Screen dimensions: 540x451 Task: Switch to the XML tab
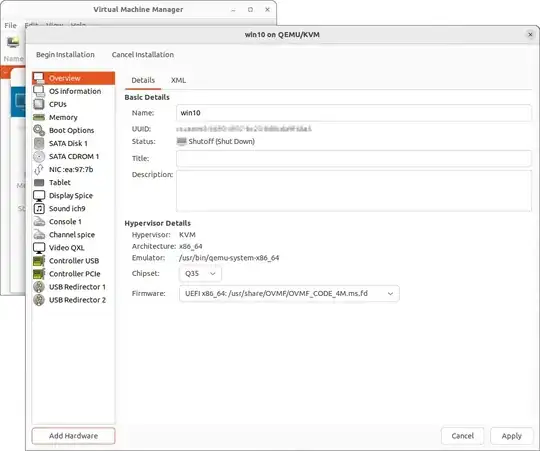pyautogui.click(x=178, y=80)
